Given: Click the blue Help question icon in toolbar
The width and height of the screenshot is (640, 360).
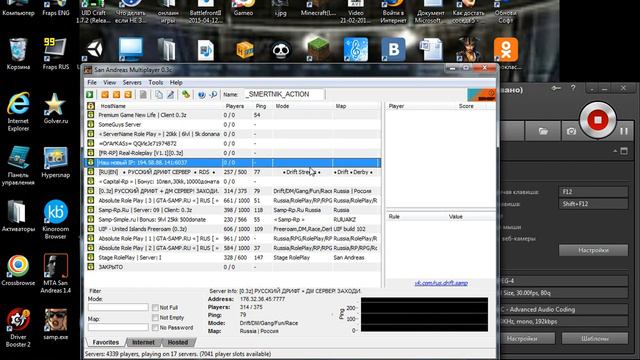Looking at the screenshot, I should pos(202,95).
